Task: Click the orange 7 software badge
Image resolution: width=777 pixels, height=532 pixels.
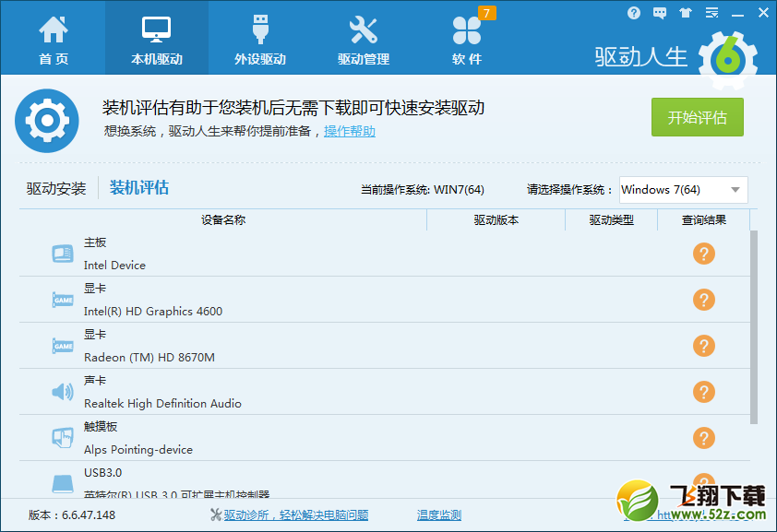Action: [x=486, y=13]
